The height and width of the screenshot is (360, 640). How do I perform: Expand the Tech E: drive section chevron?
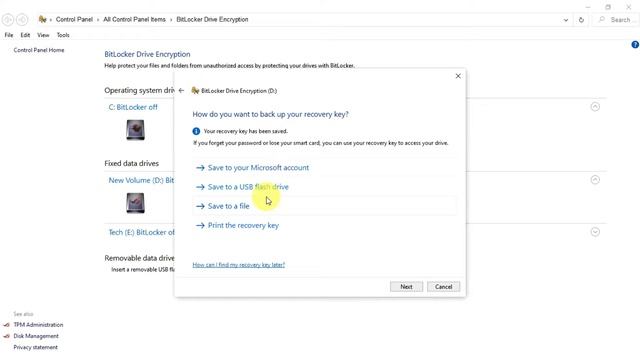coord(595,232)
